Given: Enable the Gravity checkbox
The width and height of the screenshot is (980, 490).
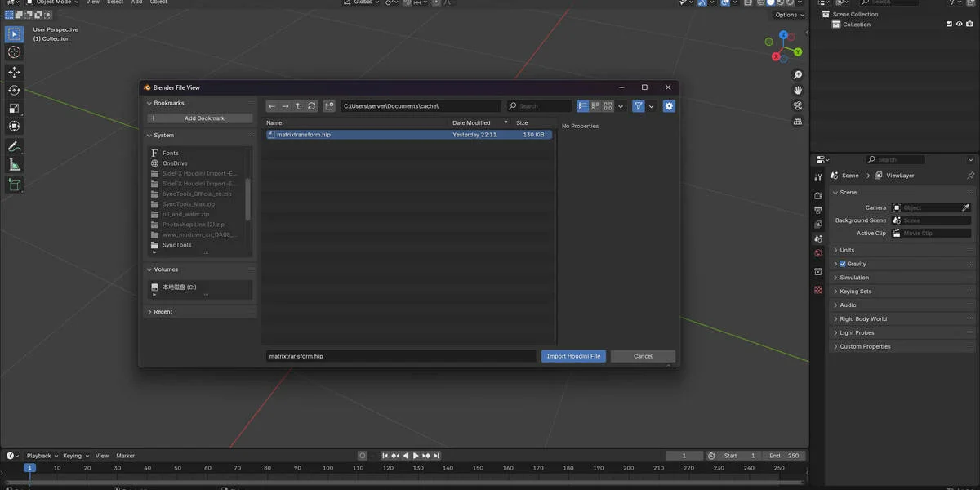Looking at the screenshot, I should pyautogui.click(x=843, y=263).
